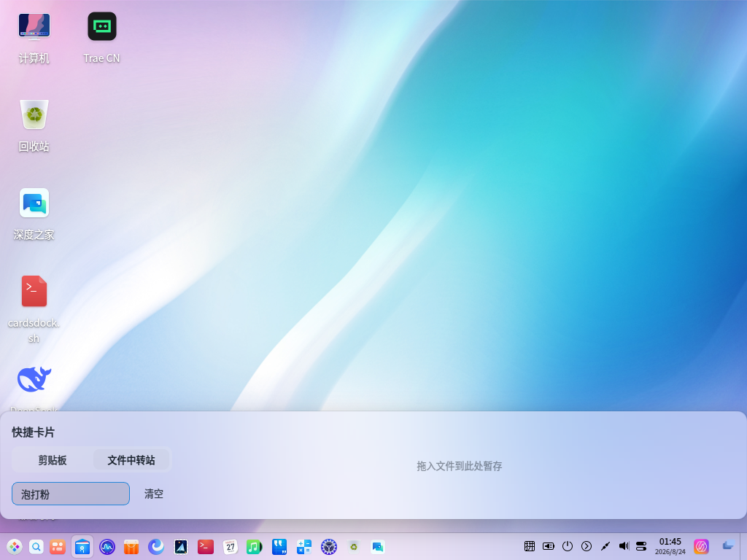Open the chat bubbles icon in the dock

pos(378,547)
